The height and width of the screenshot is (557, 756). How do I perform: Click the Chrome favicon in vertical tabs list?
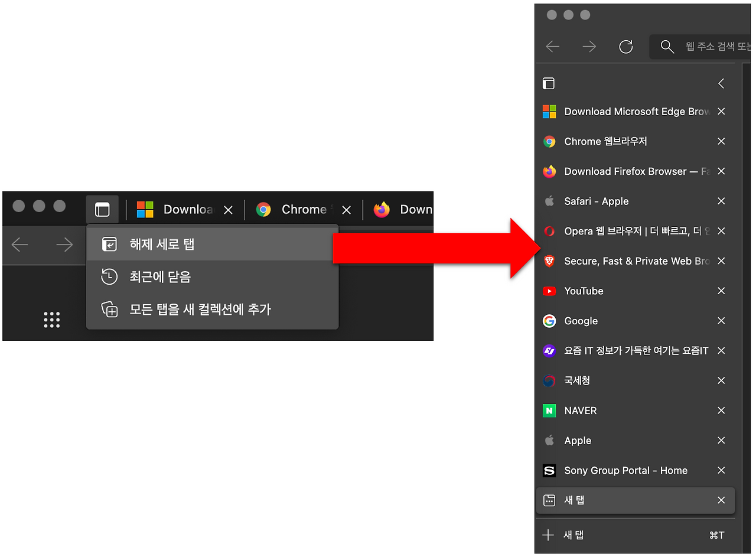click(549, 142)
